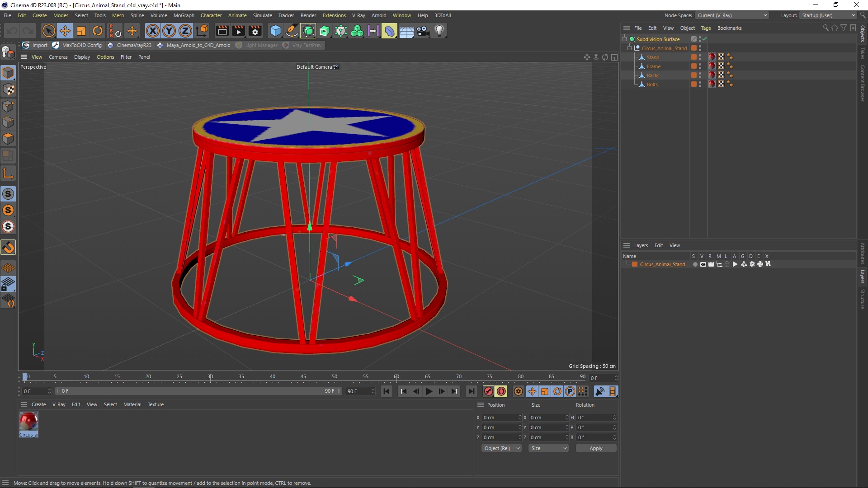The image size is (868, 488).
Task: Go to end of animation
Action: coord(471,391)
